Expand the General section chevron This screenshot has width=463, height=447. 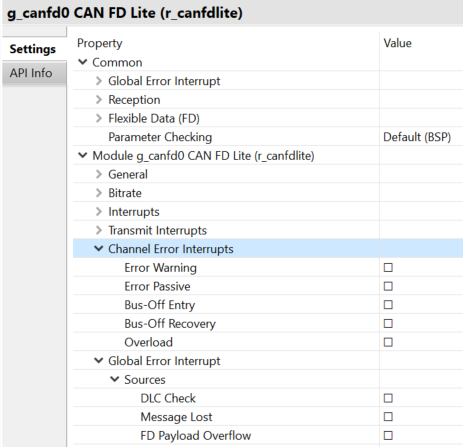pyautogui.click(x=98, y=174)
